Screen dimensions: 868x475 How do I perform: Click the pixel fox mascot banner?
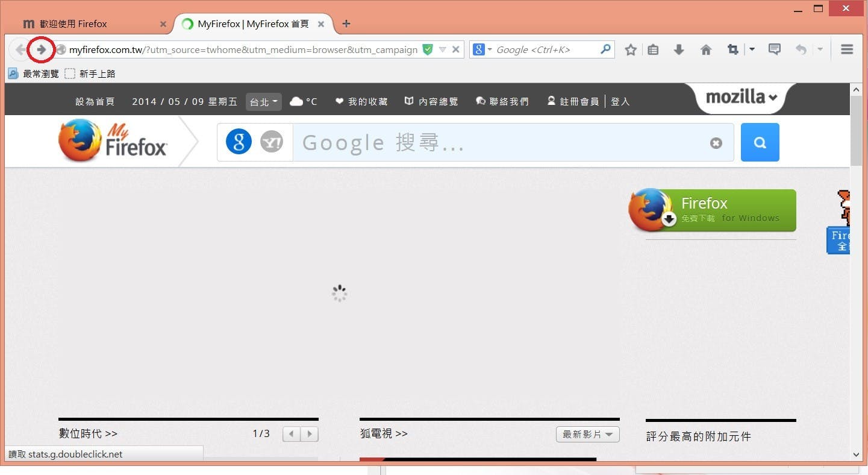[x=838, y=221]
